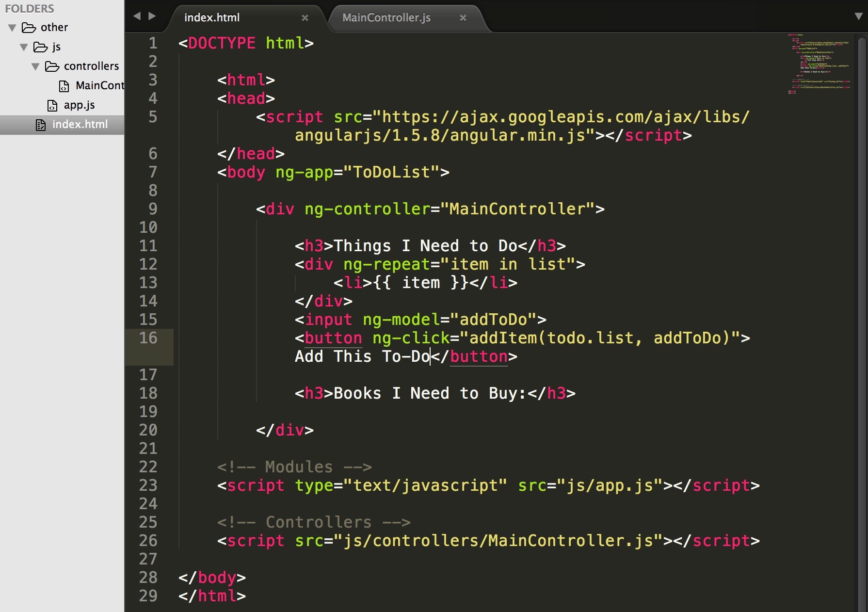
Task: Click the index.html file icon in sidebar
Action: click(40, 125)
